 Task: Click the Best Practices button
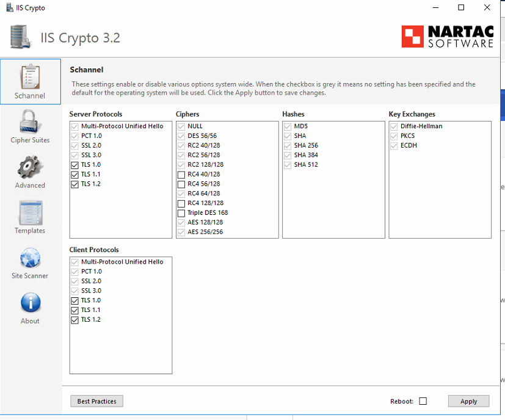point(96,401)
